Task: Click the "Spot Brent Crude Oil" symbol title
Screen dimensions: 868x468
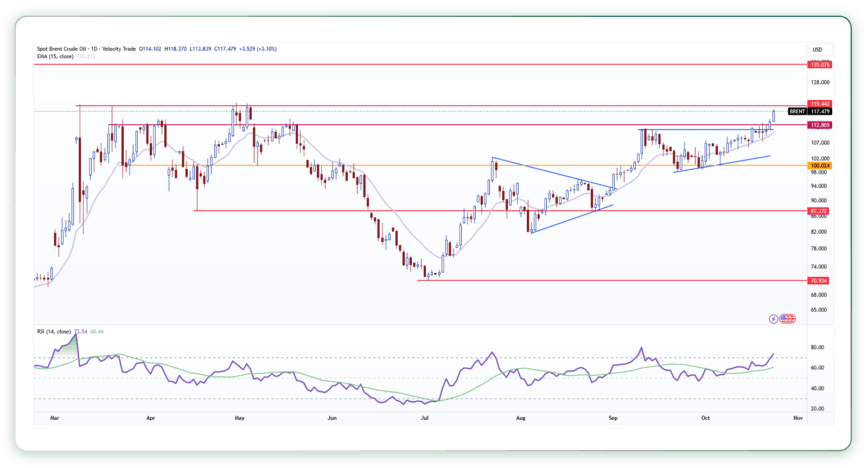Action: click(61, 49)
